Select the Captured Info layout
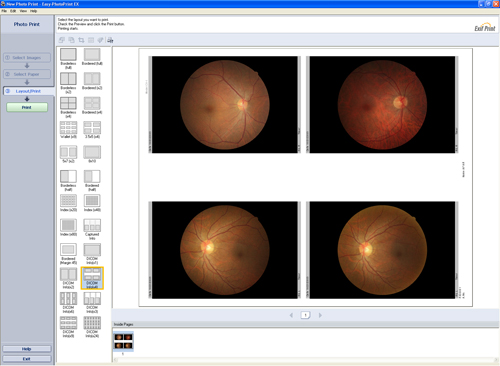The height and width of the screenshot is (366, 500). tap(92, 229)
